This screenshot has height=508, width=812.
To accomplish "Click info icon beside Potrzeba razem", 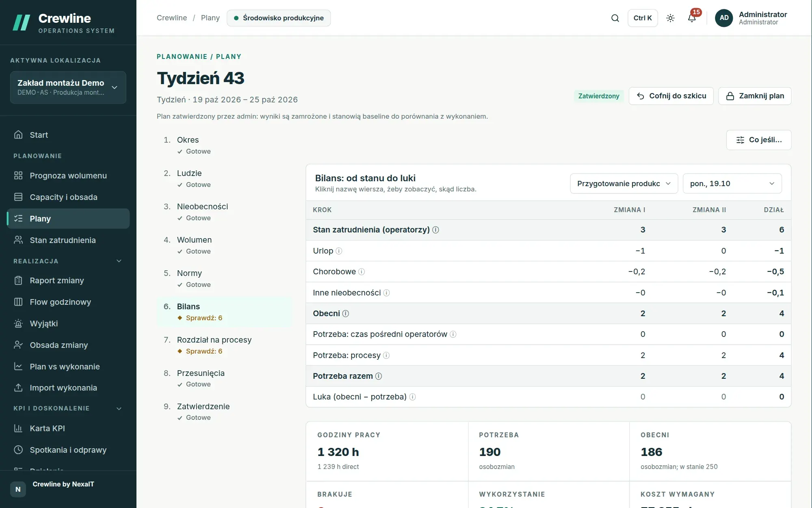I will click(378, 376).
